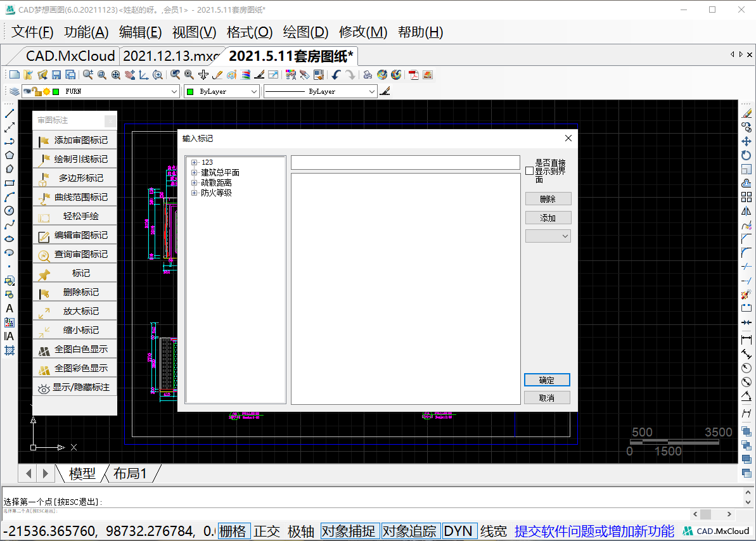
Task: Toggle layer visibility eye icon in layer box
Action: (27, 92)
